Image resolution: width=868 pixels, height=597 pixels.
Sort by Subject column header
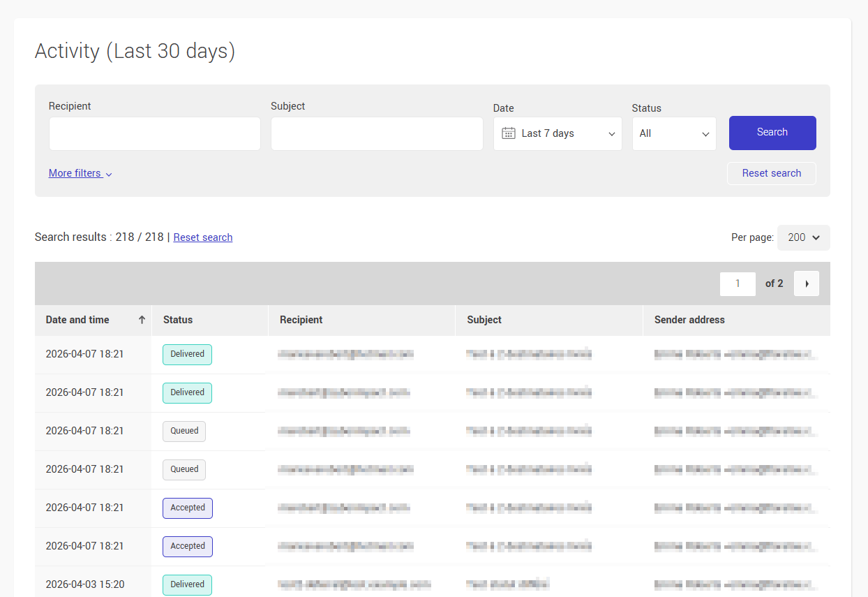coord(484,320)
